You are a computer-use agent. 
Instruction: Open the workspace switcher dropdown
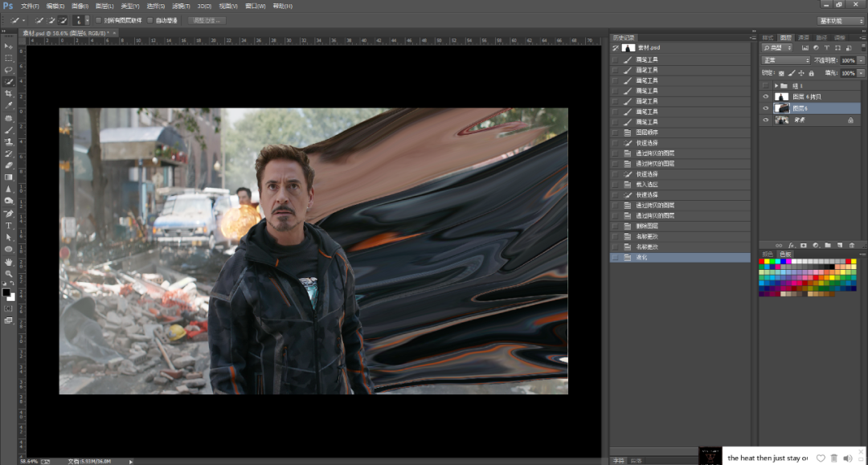tap(841, 21)
